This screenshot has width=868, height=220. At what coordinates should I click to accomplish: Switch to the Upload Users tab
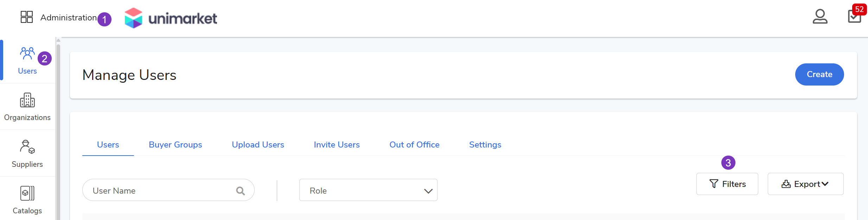pos(258,145)
